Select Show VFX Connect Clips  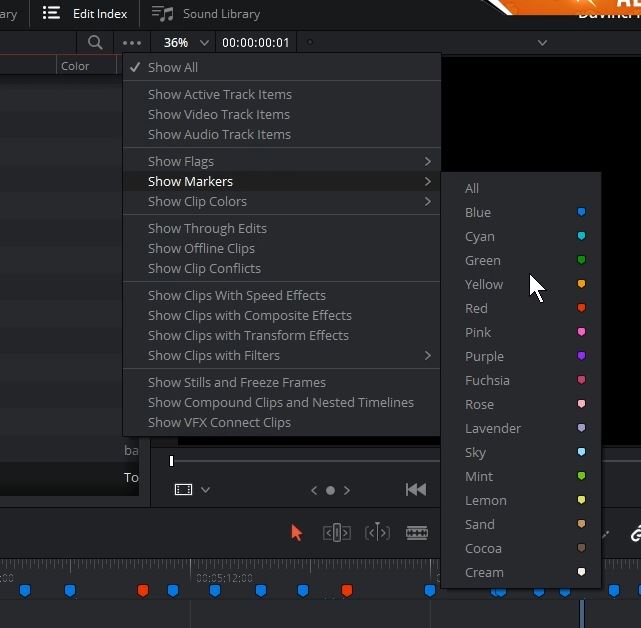click(x=282, y=423)
